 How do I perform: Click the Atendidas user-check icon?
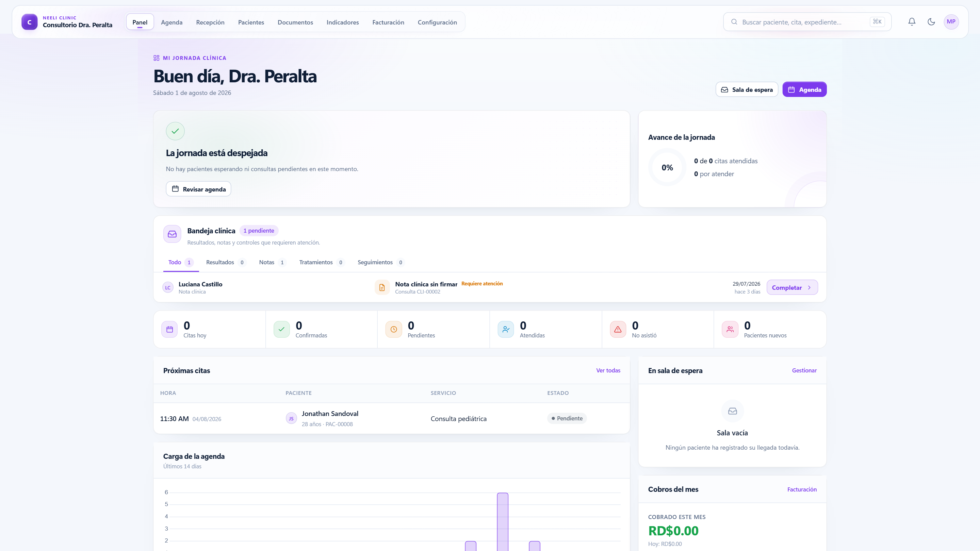point(506,329)
